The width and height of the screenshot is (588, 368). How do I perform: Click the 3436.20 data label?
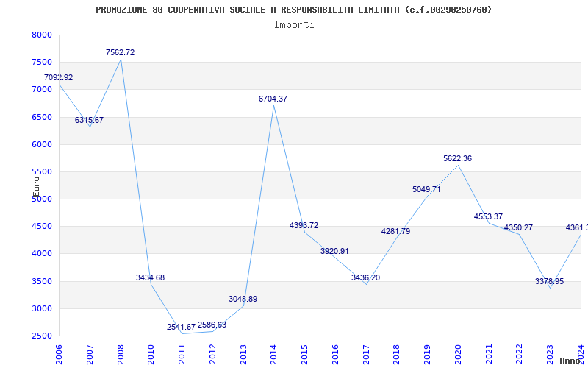(x=365, y=277)
